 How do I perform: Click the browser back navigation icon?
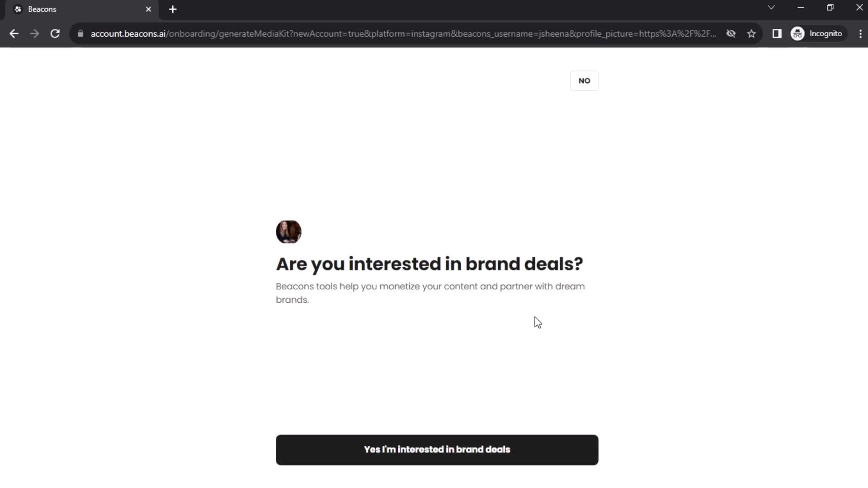pyautogui.click(x=14, y=33)
